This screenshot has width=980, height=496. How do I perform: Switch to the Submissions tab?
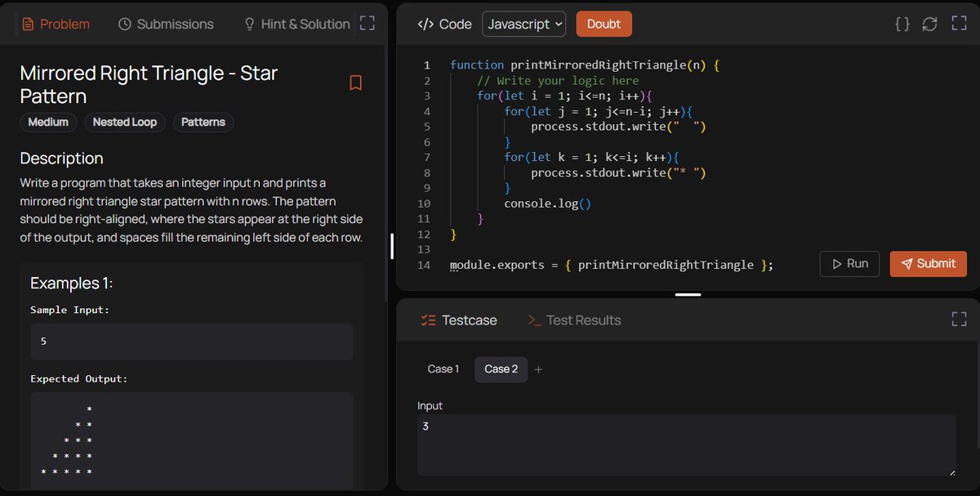[x=166, y=24]
